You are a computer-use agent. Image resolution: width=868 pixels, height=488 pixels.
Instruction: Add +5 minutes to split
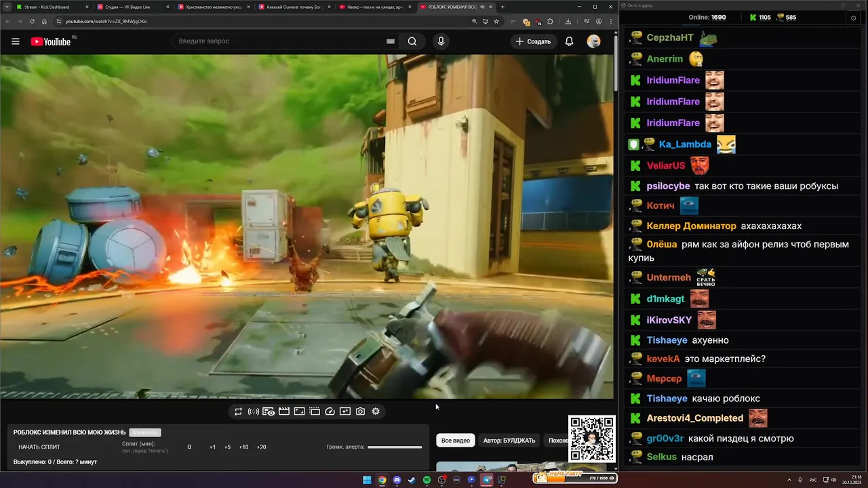[227, 447]
